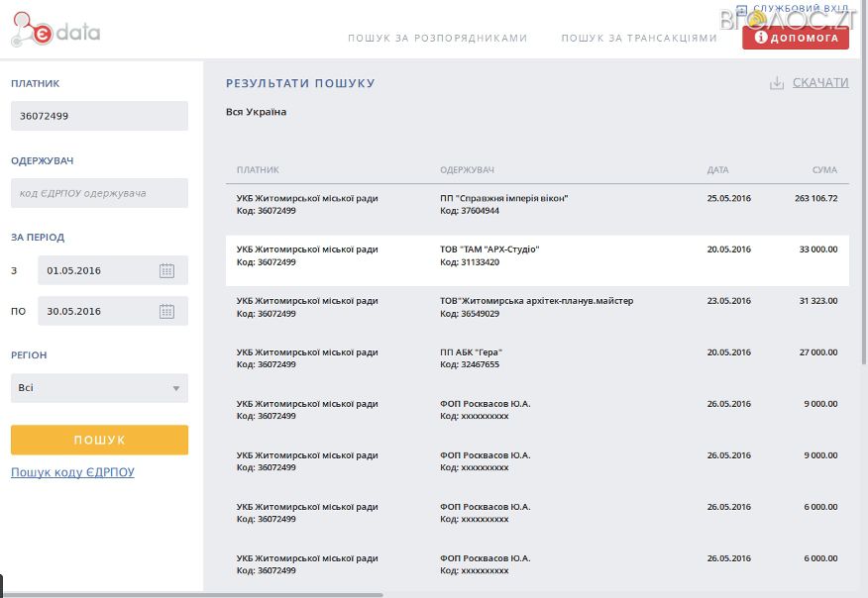Click the service login icon

[741, 10]
